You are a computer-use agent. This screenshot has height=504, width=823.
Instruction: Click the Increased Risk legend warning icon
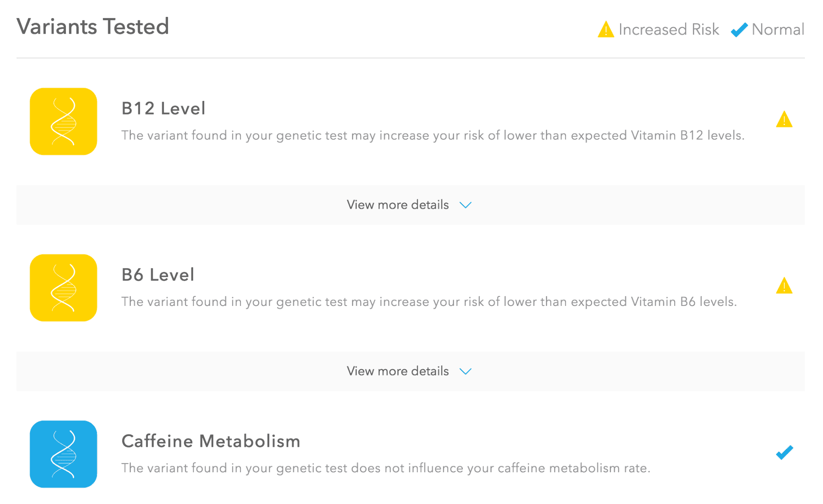[606, 30]
